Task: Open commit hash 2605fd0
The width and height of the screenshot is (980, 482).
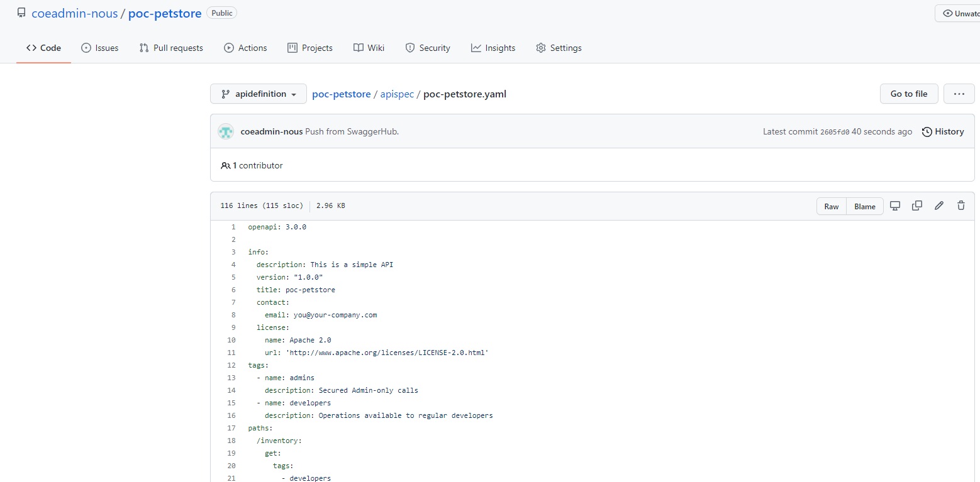Action: click(835, 132)
